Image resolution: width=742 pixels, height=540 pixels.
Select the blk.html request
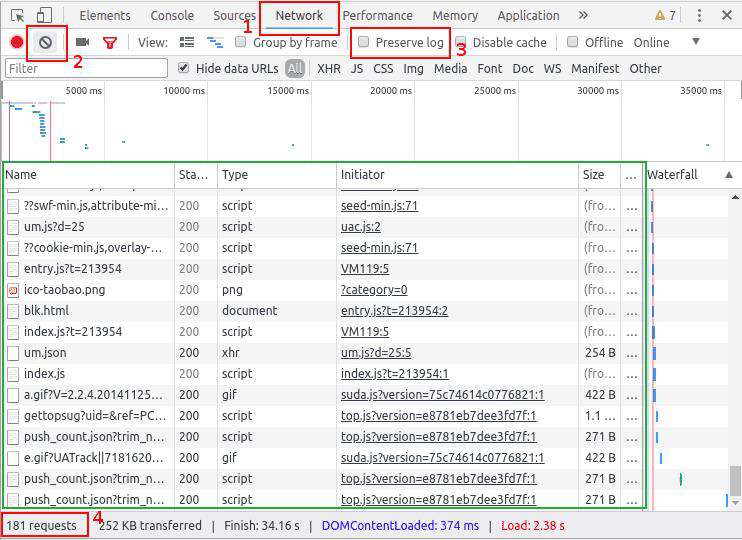pyautogui.click(x=323, y=310)
